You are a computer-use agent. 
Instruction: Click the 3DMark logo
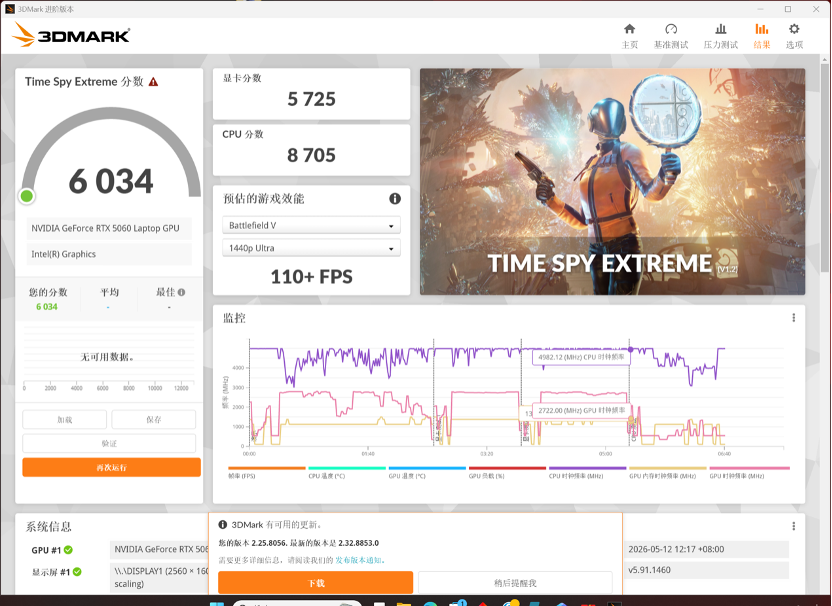click(x=71, y=35)
